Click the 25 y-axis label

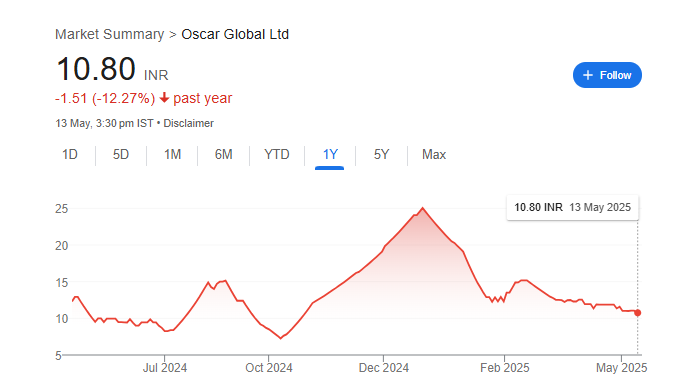point(62,209)
